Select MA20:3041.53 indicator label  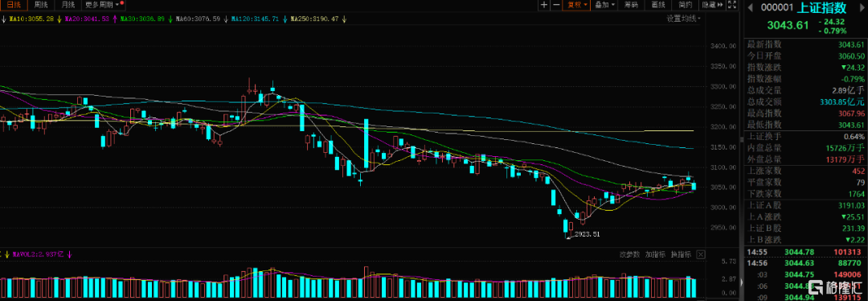88,19
